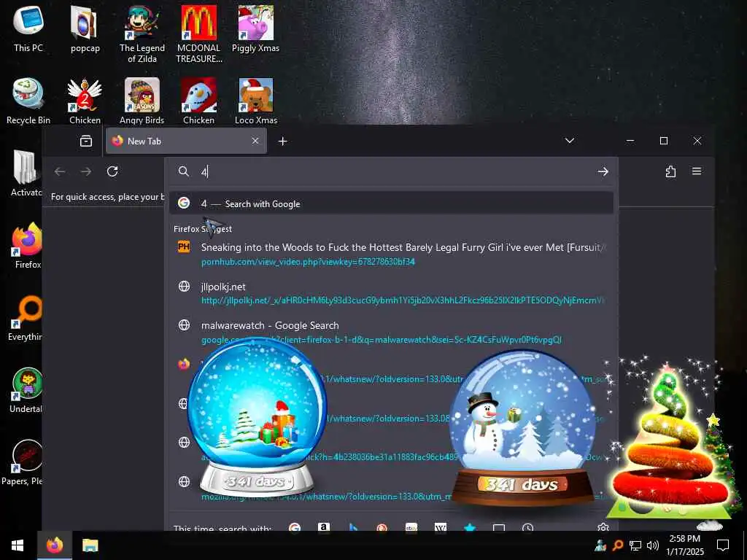Search this time with eBay icon
The image size is (747, 560).
(x=411, y=526)
